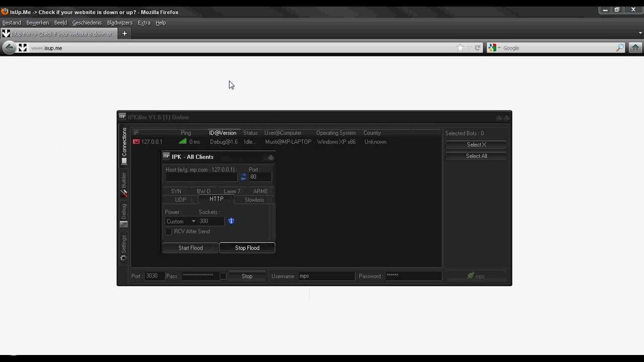
Task: Click the red bot icon beside 127.0.0.1
Action: tap(136, 142)
